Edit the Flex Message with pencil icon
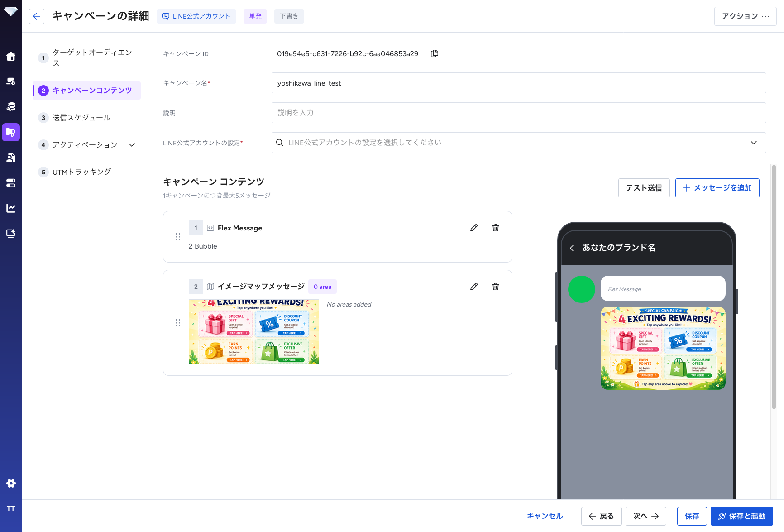 pyautogui.click(x=474, y=228)
